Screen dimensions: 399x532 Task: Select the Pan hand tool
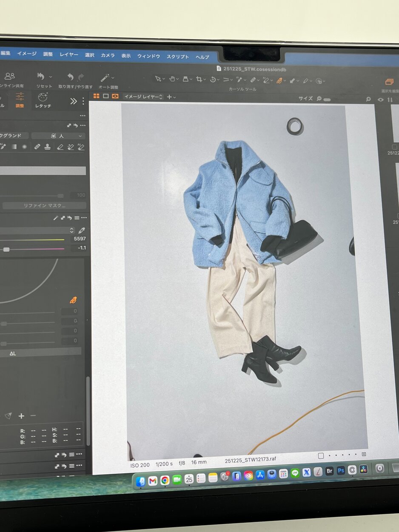coord(171,79)
